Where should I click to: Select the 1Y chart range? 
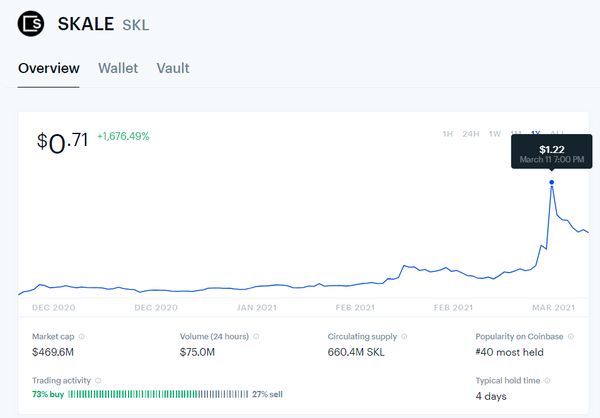pos(536,134)
